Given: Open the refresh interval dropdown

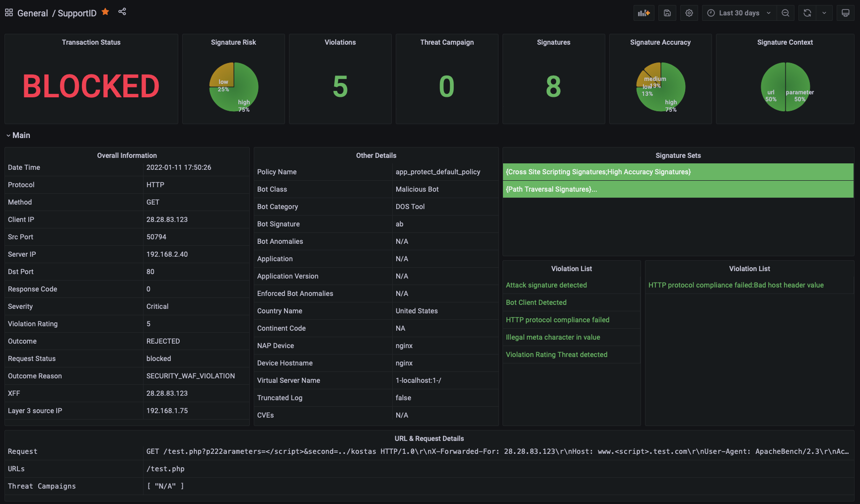Looking at the screenshot, I should pos(824,13).
